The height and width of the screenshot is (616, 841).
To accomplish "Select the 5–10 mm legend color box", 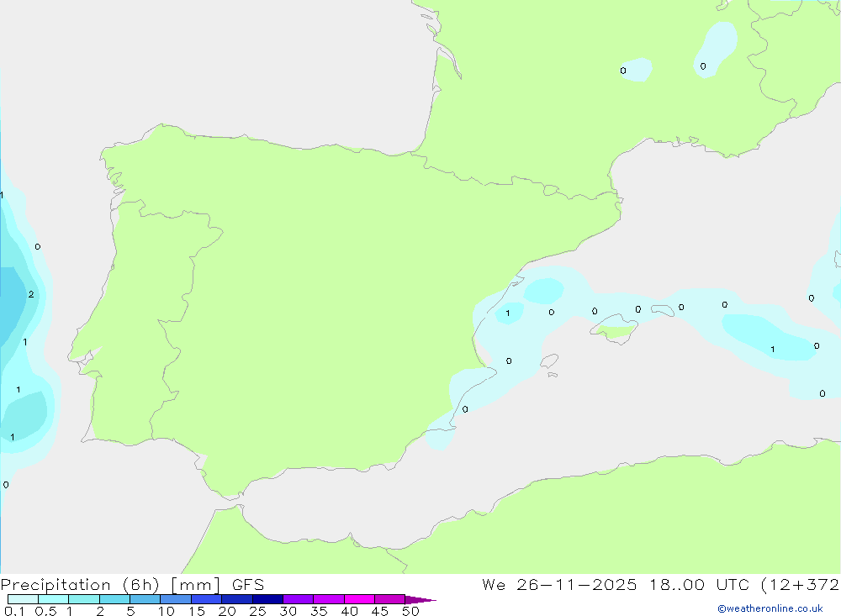I will pyautogui.click(x=145, y=599).
